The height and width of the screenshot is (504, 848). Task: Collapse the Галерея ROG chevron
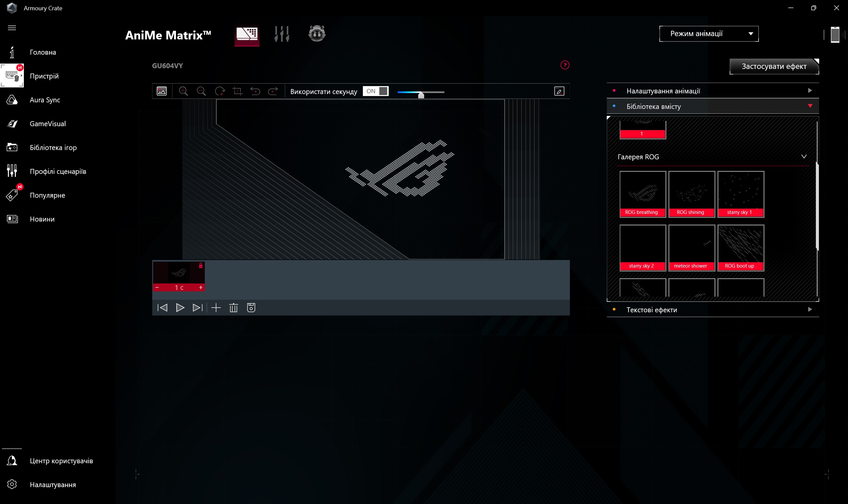pyautogui.click(x=804, y=157)
